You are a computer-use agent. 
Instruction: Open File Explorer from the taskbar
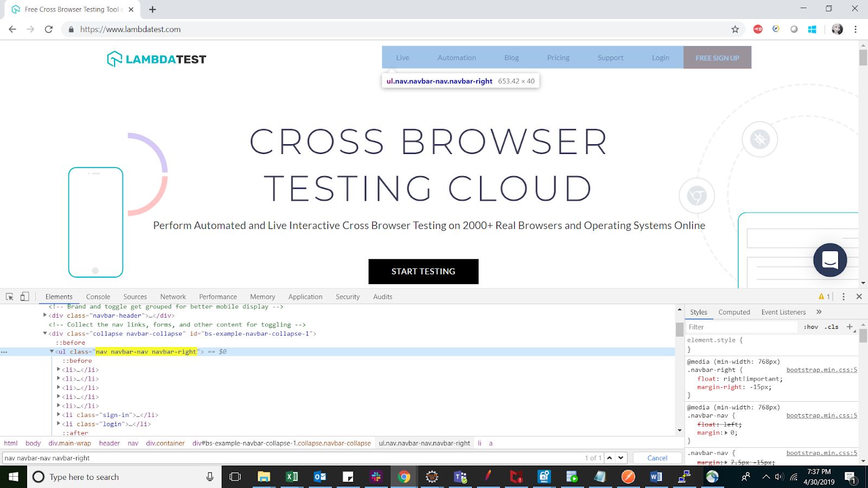[x=264, y=477]
